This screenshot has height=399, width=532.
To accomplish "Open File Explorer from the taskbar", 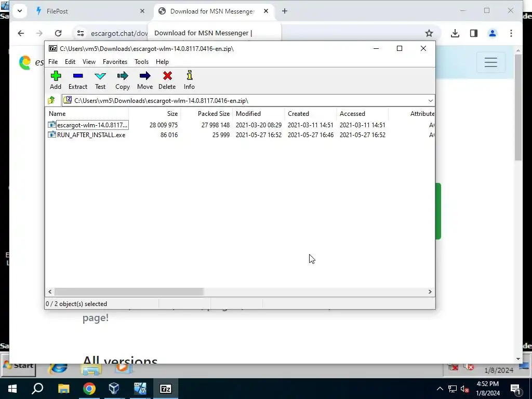I will (x=63, y=389).
